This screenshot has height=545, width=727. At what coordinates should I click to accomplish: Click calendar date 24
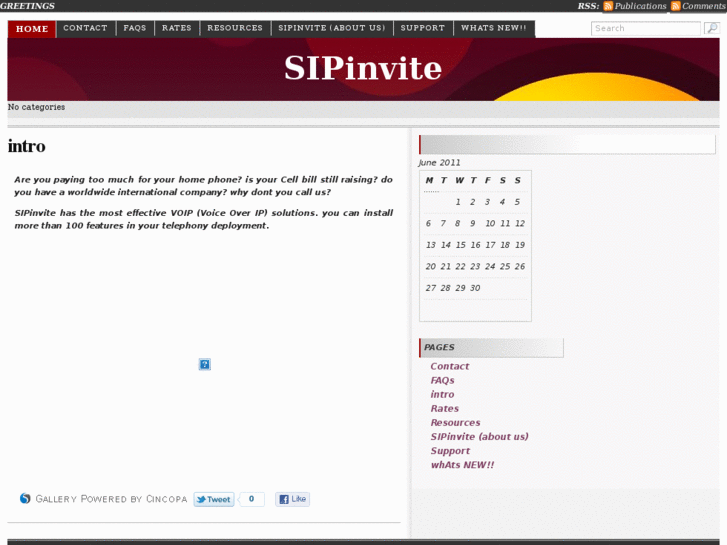(490, 266)
